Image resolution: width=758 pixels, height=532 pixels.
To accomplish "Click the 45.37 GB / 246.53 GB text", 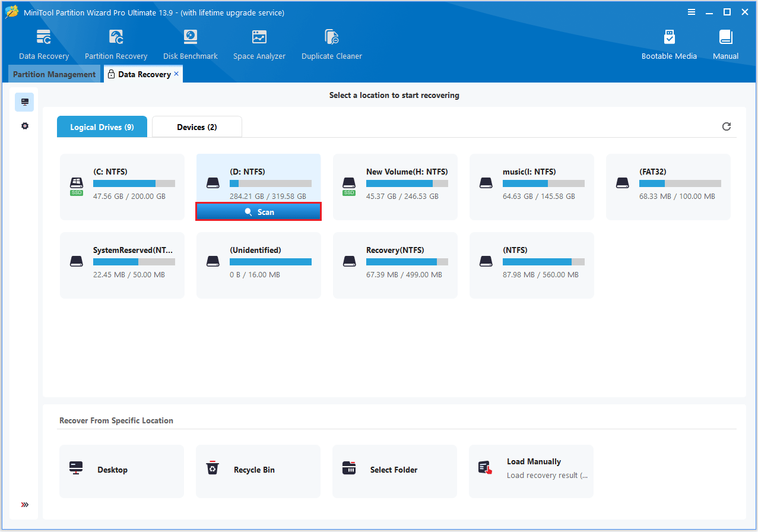I will (402, 197).
